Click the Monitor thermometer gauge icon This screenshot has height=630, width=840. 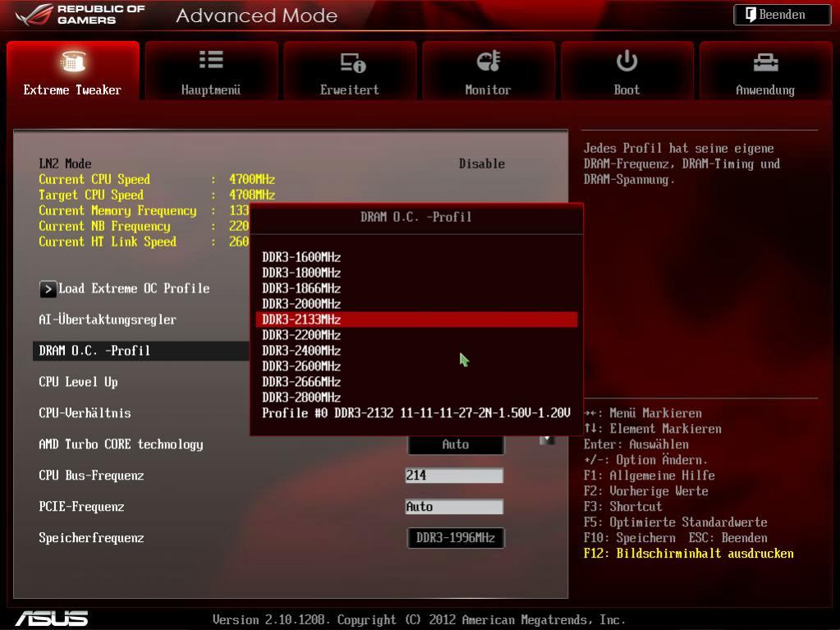click(x=488, y=61)
